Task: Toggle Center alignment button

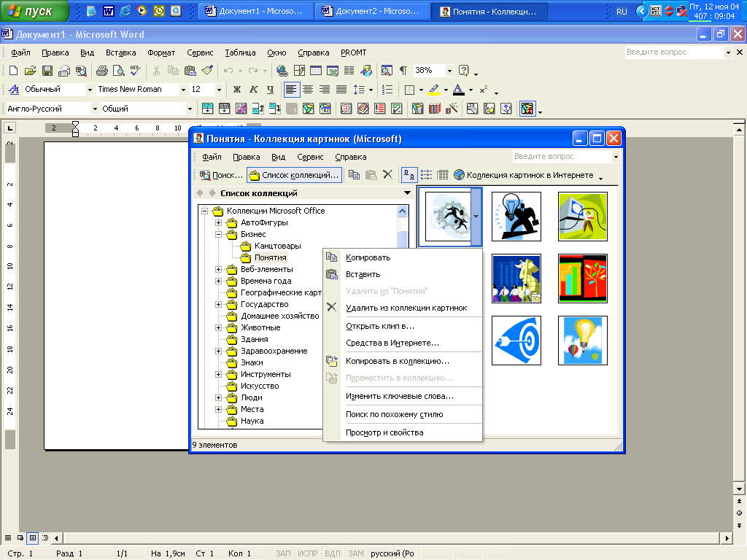Action: [308, 90]
